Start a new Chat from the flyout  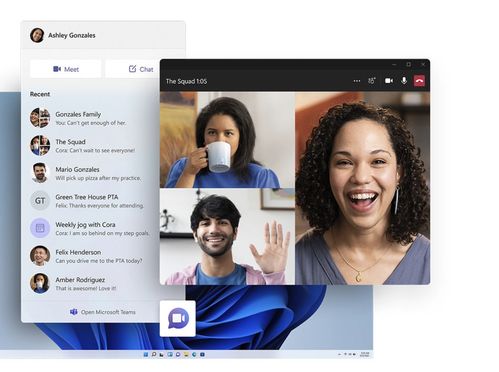click(x=133, y=69)
